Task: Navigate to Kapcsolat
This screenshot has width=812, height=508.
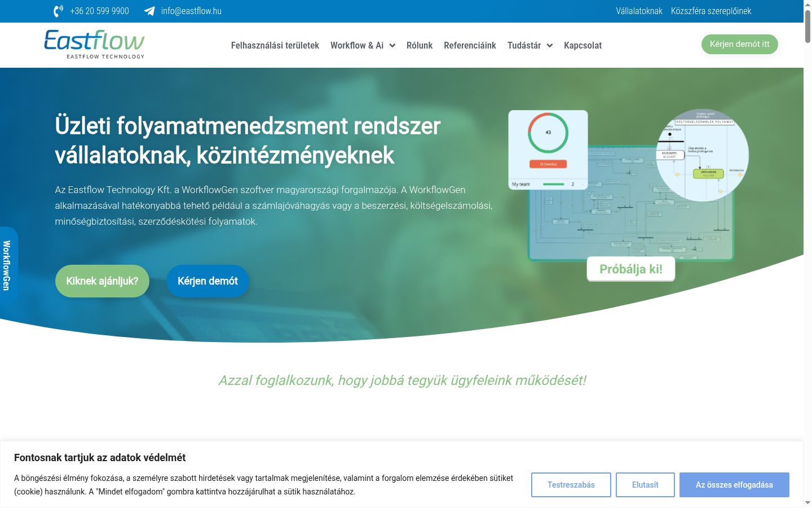Action: 583,45
